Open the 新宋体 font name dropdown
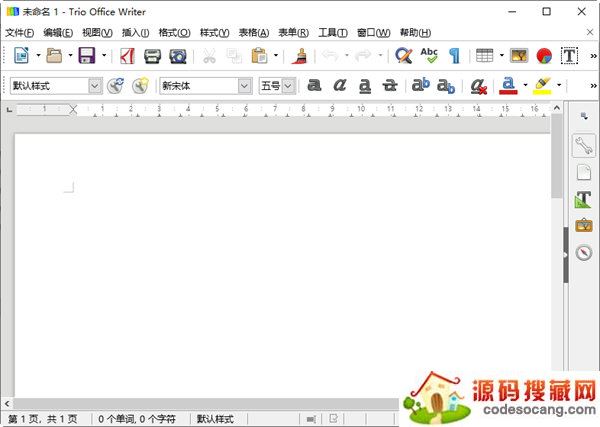 (245, 86)
